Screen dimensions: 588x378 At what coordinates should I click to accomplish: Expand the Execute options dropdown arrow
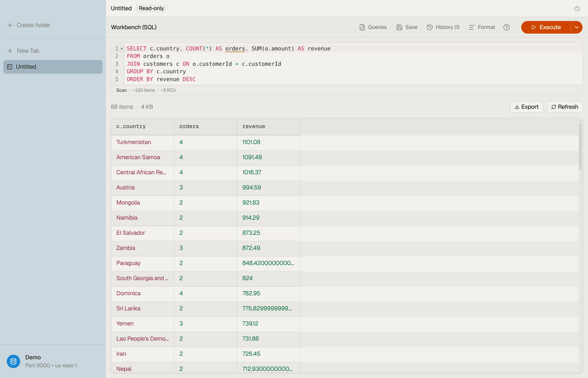coord(577,27)
